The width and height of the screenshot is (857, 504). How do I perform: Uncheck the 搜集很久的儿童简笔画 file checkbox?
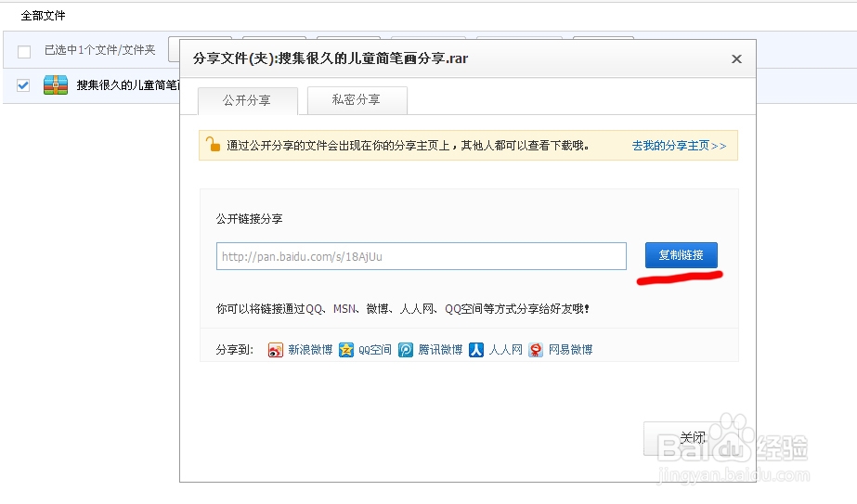23,85
